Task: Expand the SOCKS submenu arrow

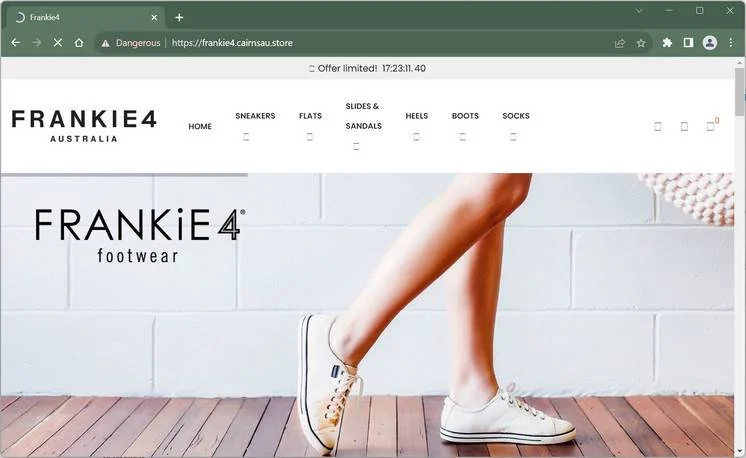Action: [x=513, y=137]
